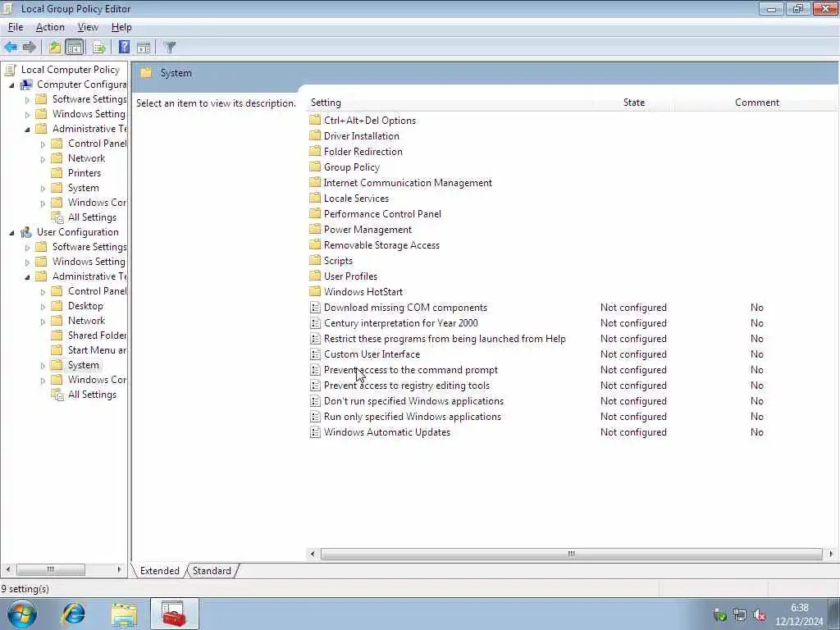The image size is (840, 630).
Task: Open the Performance Control Panel folder
Action: [x=382, y=214]
